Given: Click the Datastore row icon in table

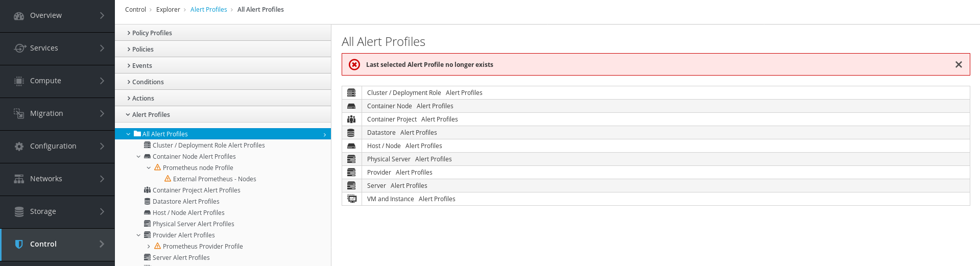Looking at the screenshot, I should click(351, 132).
